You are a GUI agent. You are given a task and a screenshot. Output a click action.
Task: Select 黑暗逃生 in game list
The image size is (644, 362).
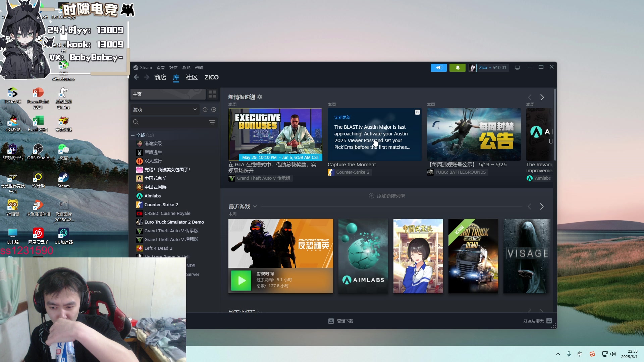[153, 153]
